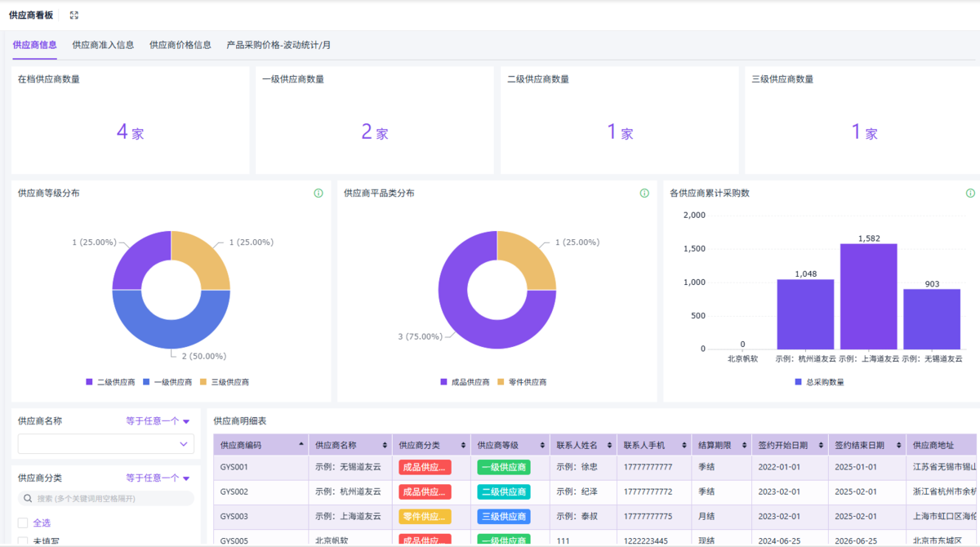Open 等于任意一个 condition for 供应商名称
The image size is (980, 547).
tap(158, 421)
